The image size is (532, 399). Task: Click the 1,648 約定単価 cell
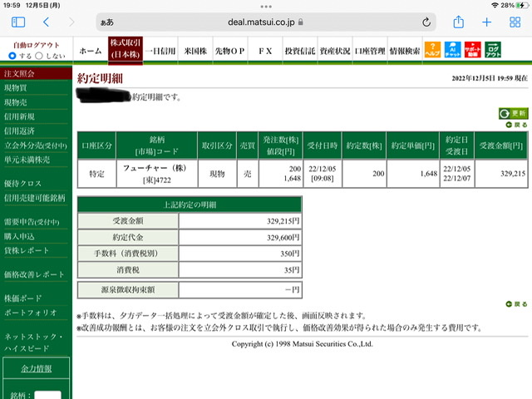click(x=412, y=174)
